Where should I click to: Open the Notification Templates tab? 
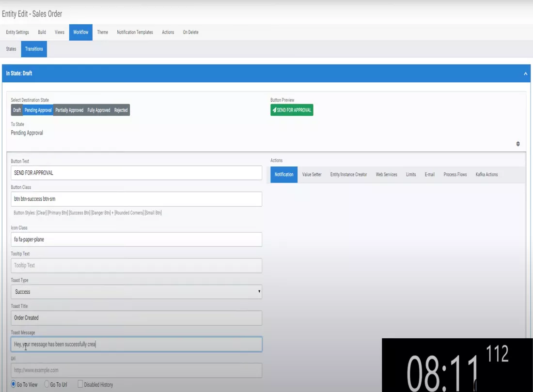pyautogui.click(x=135, y=32)
